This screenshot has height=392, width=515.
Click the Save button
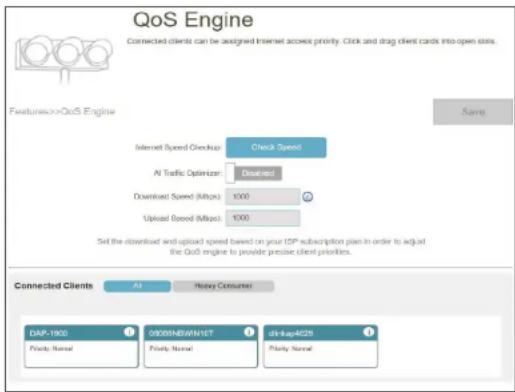coord(473,112)
